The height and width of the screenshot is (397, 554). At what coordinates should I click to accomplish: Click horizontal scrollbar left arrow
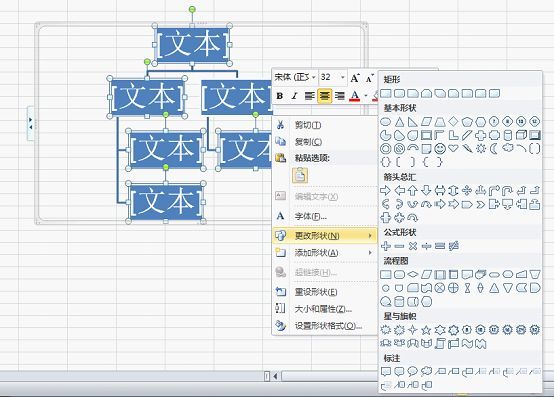275,376
